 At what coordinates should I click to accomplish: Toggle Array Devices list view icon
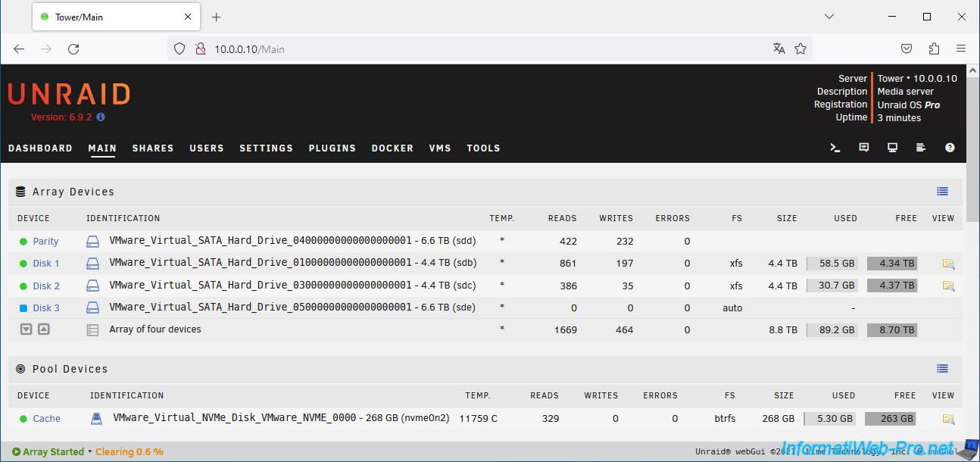(x=942, y=192)
